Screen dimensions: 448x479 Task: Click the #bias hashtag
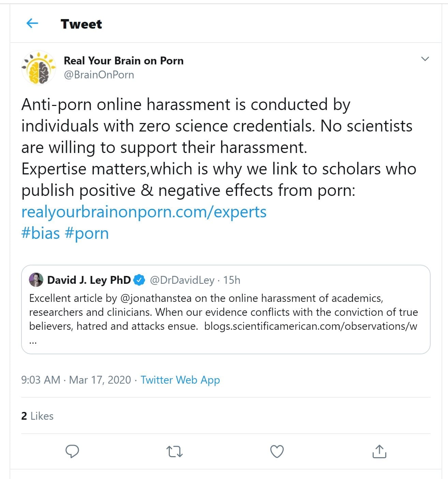pos(40,233)
